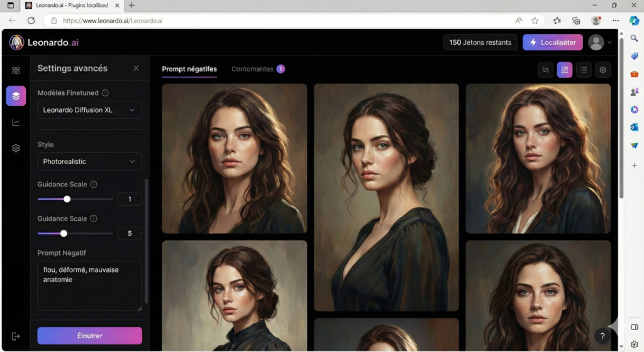Click the swap arrows icon above gallery
The image size is (644, 352).
pos(545,70)
